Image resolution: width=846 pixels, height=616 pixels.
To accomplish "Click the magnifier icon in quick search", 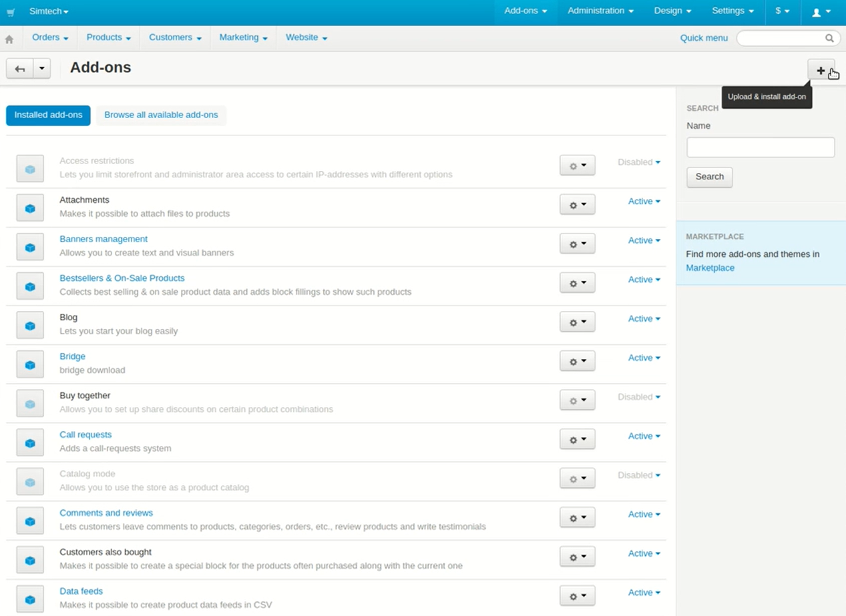I will tap(829, 38).
